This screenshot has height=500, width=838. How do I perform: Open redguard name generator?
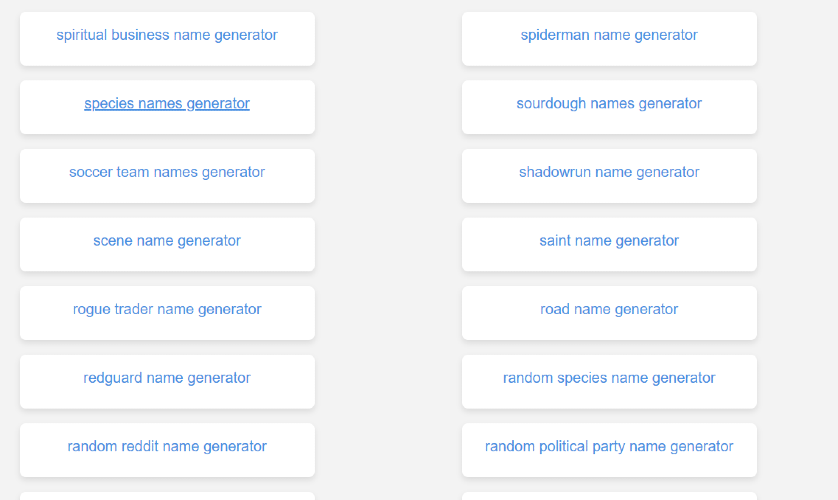click(x=167, y=379)
